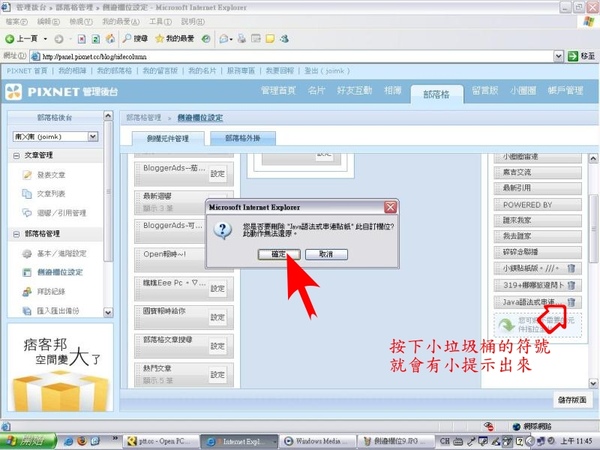The height and width of the screenshot is (450, 600).
Task: Click the question mark dialog icon
Action: [223, 231]
